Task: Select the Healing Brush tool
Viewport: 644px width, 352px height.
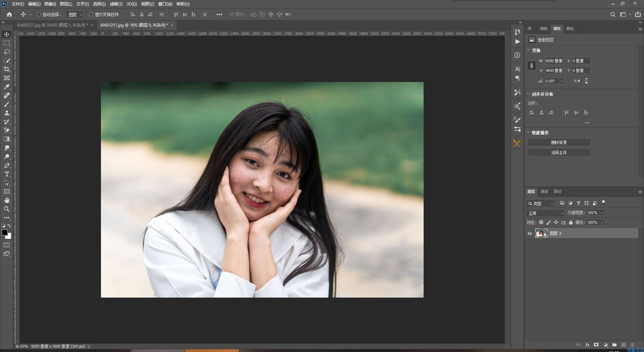Action: pyautogui.click(x=7, y=95)
